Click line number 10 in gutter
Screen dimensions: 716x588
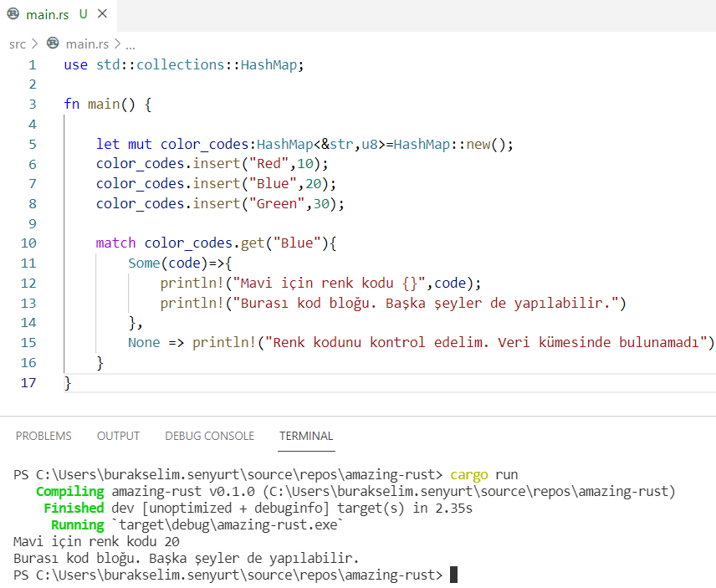[x=28, y=243]
